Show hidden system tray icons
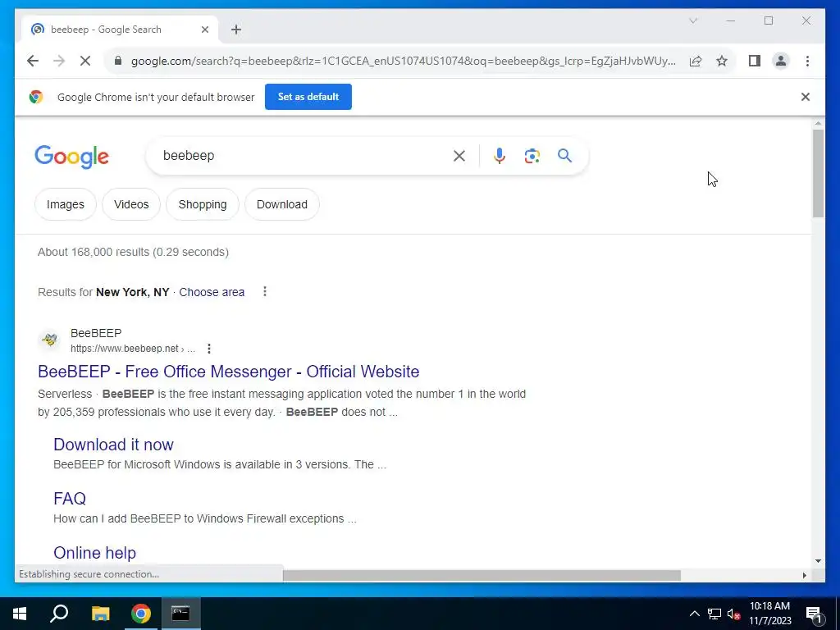This screenshot has height=630, width=840. (x=694, y=614)
